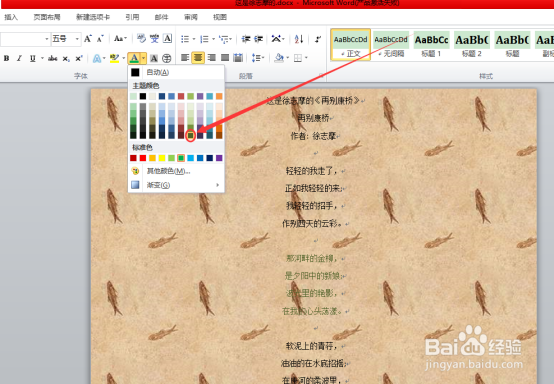This screenshot has width=554, height=384.
Task: Click the Text Effects glowing A icon
Action: 96,58
